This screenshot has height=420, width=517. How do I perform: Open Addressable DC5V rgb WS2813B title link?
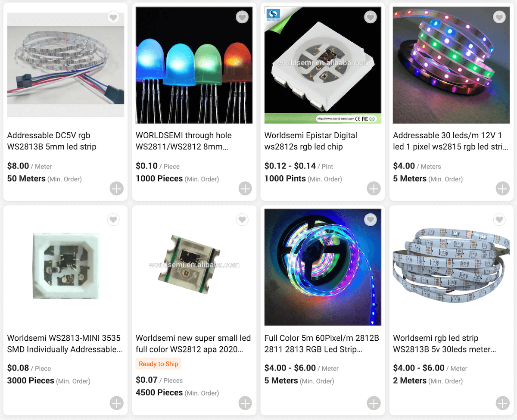pos(52,141)
